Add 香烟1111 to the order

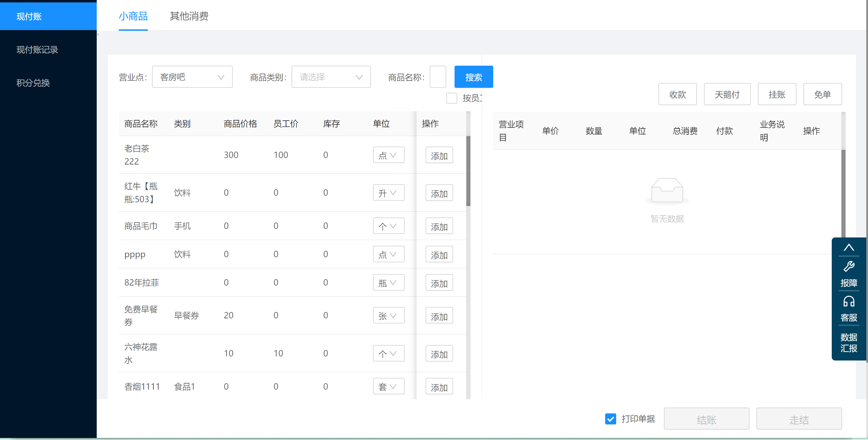point(439,386)
